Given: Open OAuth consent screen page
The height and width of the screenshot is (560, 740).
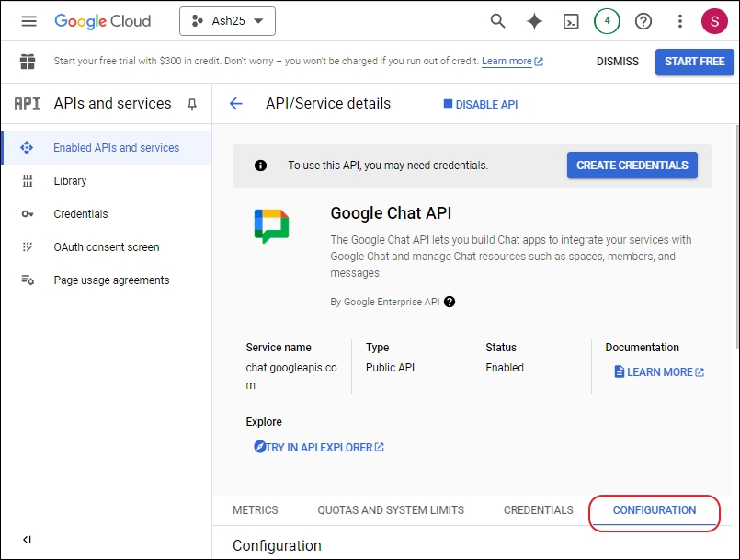Looking at the screenshot, I should click(108, 247).
